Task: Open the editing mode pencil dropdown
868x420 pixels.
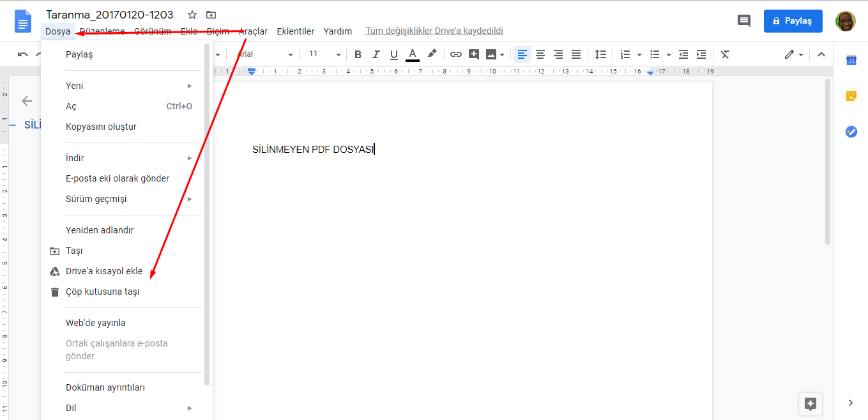Action: pos(794,54)
